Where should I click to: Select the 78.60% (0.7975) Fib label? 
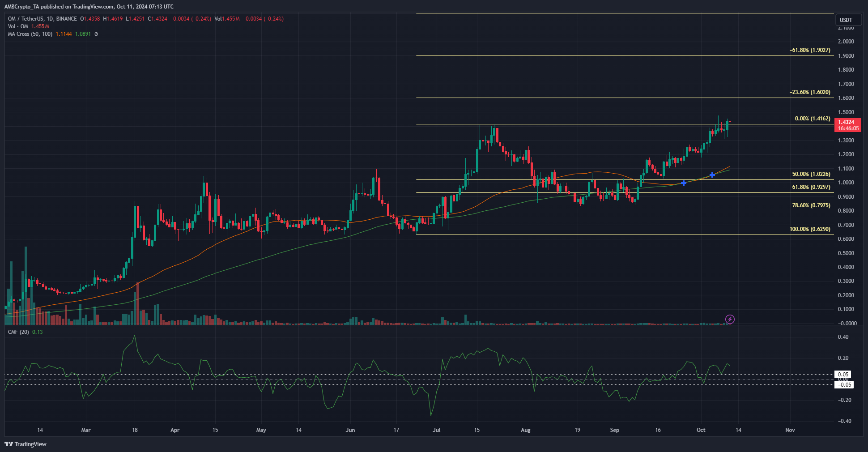click(x=811, y=205)
